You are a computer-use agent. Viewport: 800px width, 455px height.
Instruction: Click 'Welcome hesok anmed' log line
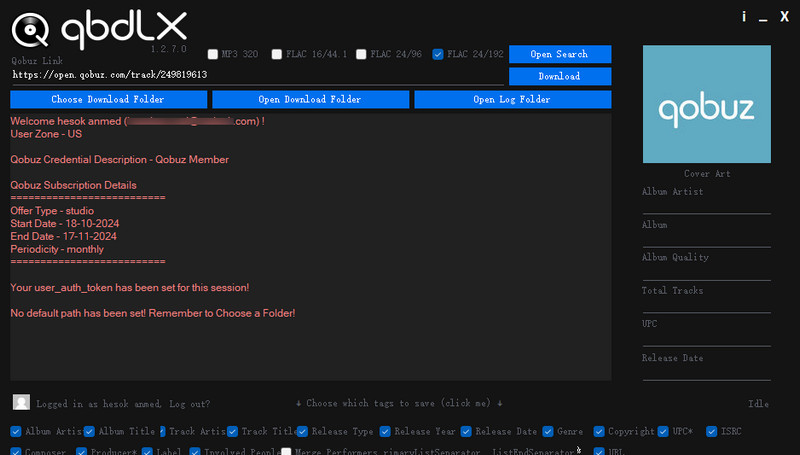[x=137, y=121]
